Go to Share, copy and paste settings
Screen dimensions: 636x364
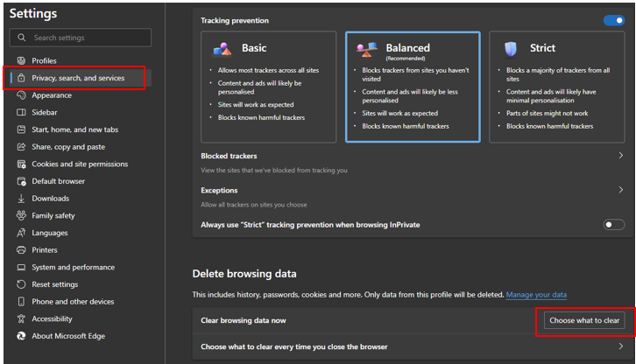point(68,147)
